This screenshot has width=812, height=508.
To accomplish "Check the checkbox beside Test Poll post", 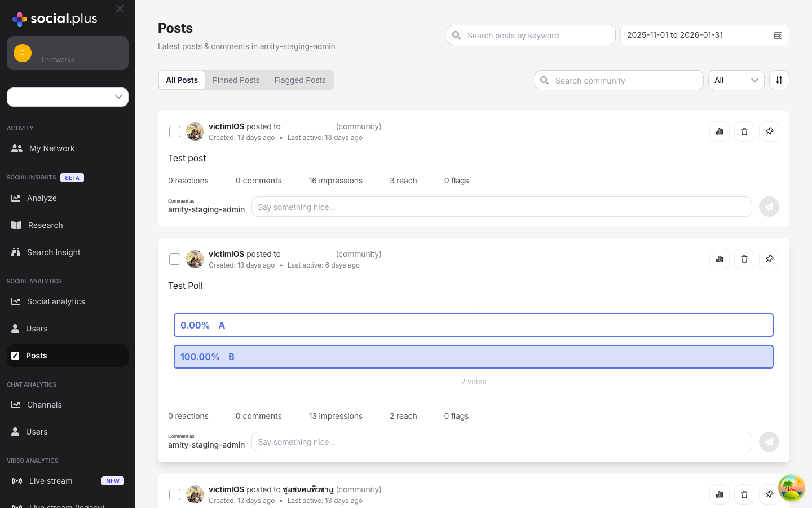I will coord(175,259).
